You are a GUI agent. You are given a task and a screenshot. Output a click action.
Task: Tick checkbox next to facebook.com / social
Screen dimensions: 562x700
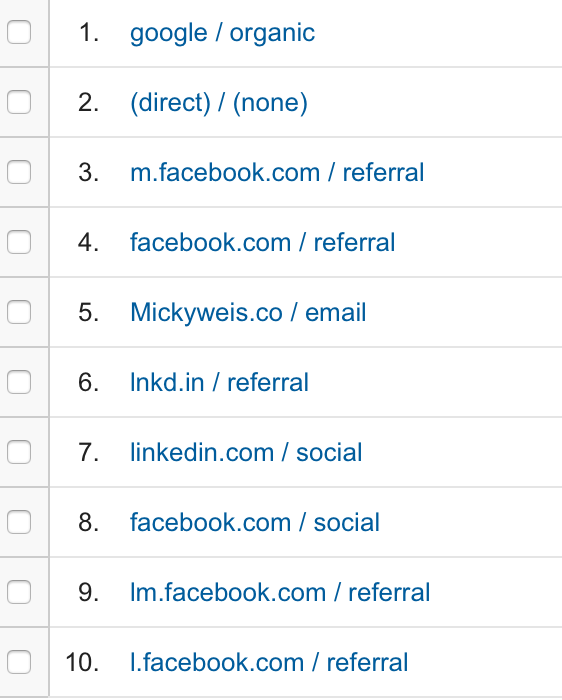tap(19, 522)
